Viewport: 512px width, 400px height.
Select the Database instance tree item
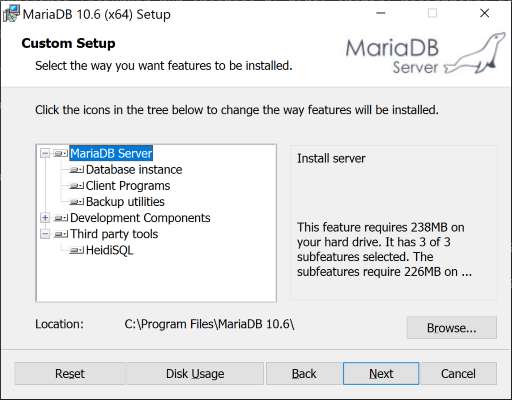point(134,170)
